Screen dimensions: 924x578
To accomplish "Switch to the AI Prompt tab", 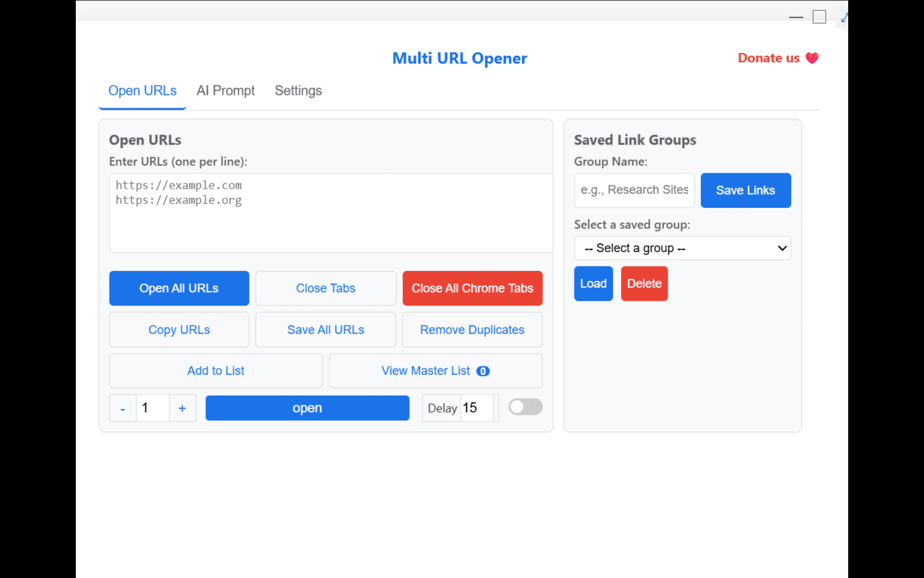I will point(225,90).
